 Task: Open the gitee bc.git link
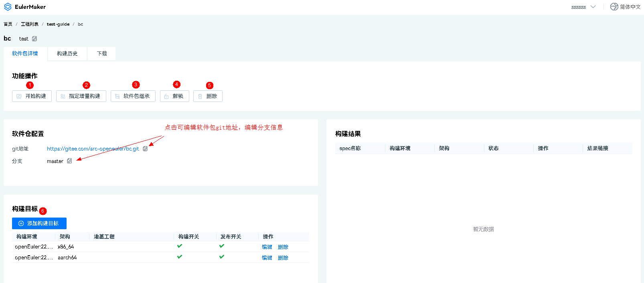click(93, 149)
